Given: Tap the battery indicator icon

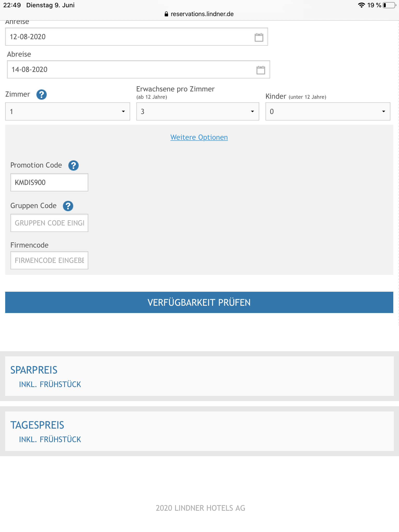Looking at the screenshot, I should pos(389,5).
